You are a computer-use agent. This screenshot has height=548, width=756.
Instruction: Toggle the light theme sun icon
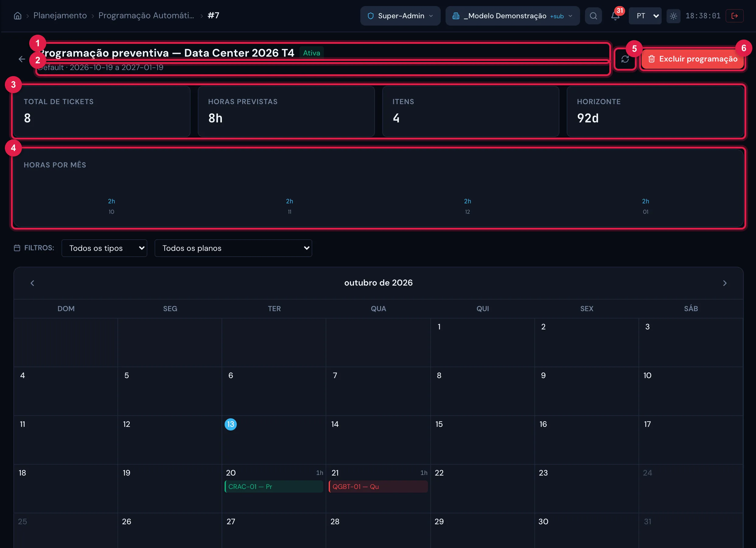point(673,16)
